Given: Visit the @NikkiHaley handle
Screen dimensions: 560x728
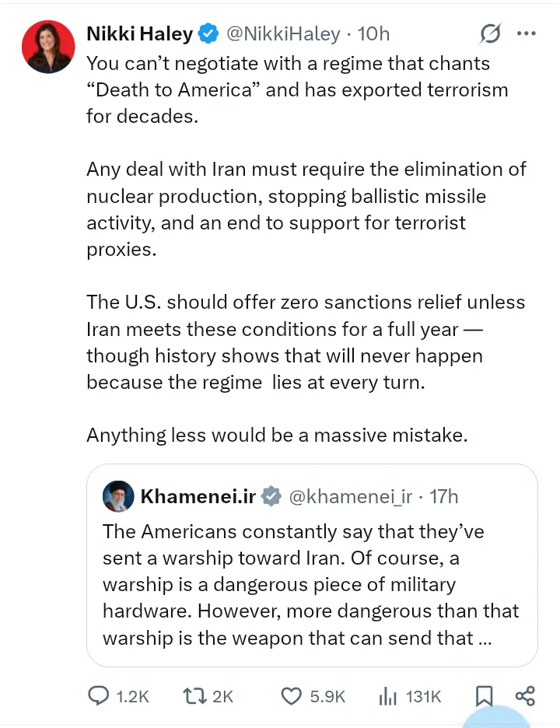Looking at the screenshot, I should 282,34.
